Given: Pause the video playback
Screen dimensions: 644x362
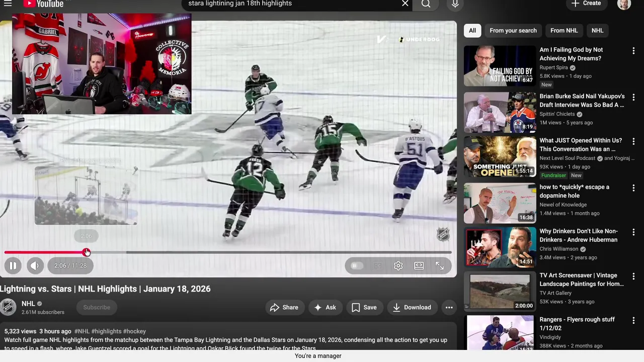Looking at the screenshot, I should [13, 265].
